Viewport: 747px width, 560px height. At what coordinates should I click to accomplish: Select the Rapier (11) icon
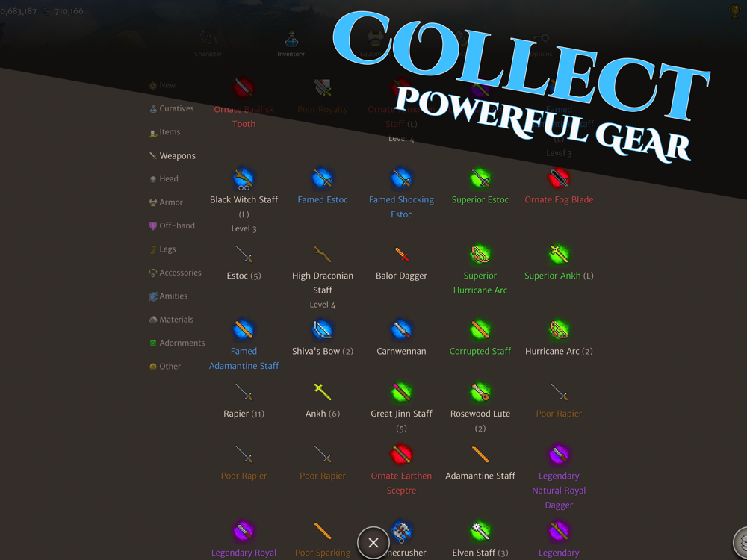244,393
